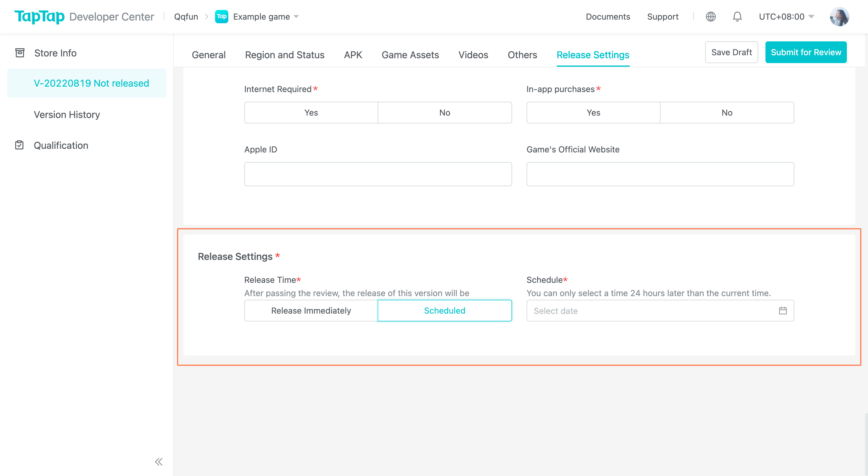Click the Apple ID input field
868x476 pixels.
[378, 174]
